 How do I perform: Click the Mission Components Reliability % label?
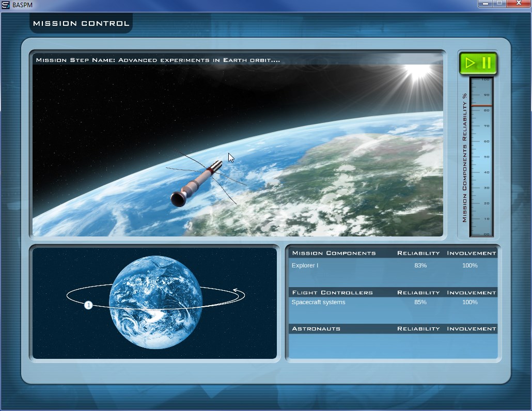464,157
